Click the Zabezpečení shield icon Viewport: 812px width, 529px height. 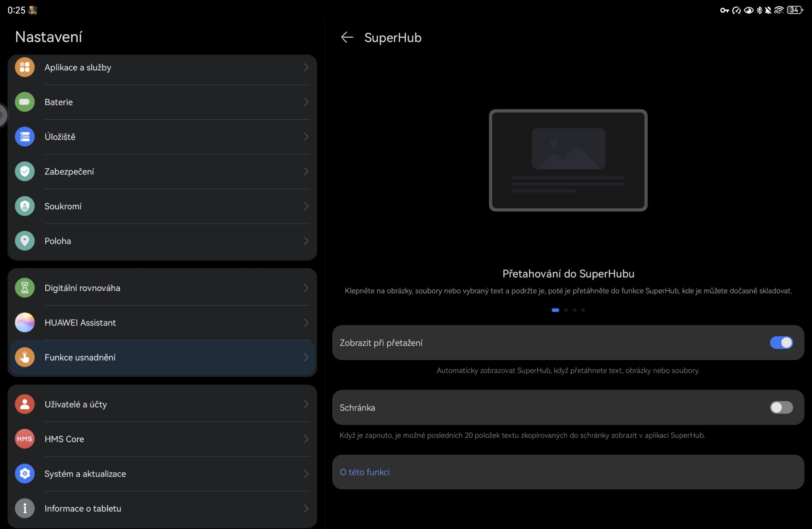tap(25, 171)
